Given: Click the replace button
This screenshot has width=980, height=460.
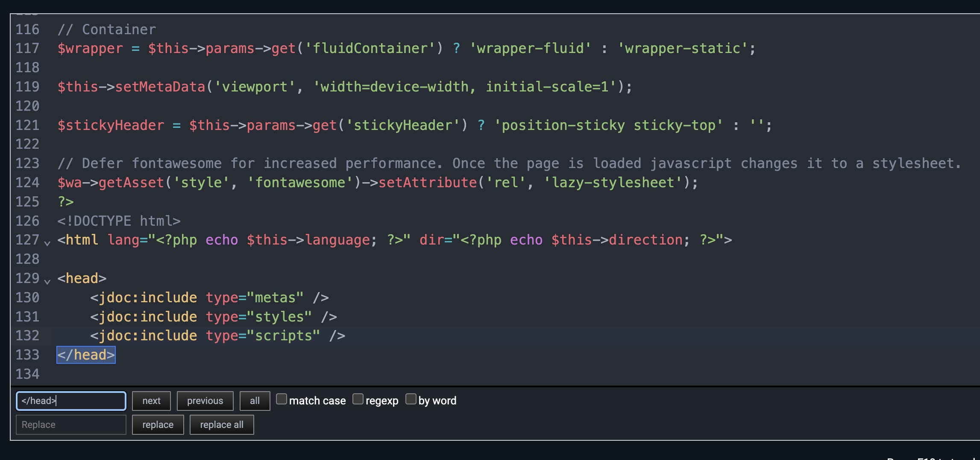Looking at the screenshot, I should pyautogui.click(x=158, y=425).
